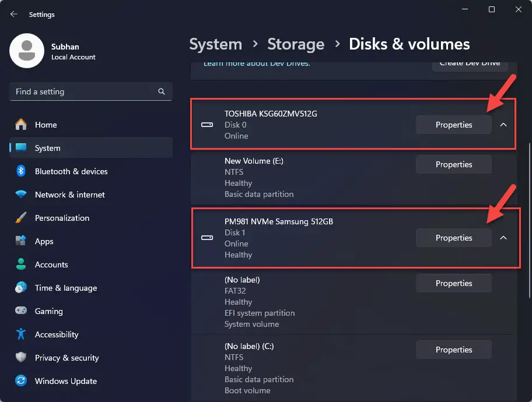Navigate to Storage in the breadcrumb
Screen dimensions: 532x402
click(296, 44)
